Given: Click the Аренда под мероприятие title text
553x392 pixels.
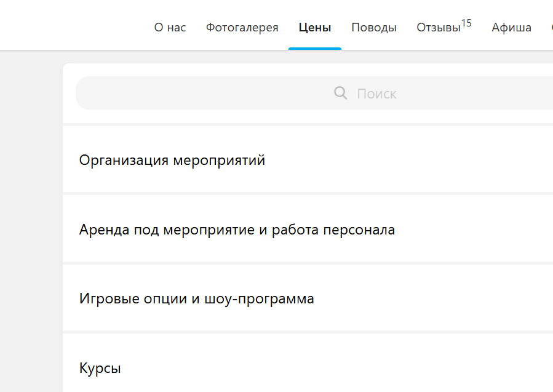Looking at the screenshot, I should 237,230.
